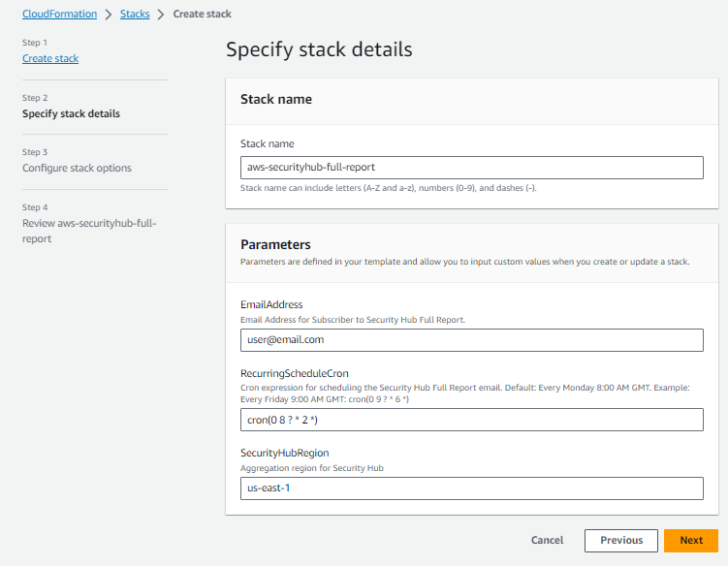Open the Stacks breadcrumb link
Viewport: 728px width, 566px height.
click(135, 15)
